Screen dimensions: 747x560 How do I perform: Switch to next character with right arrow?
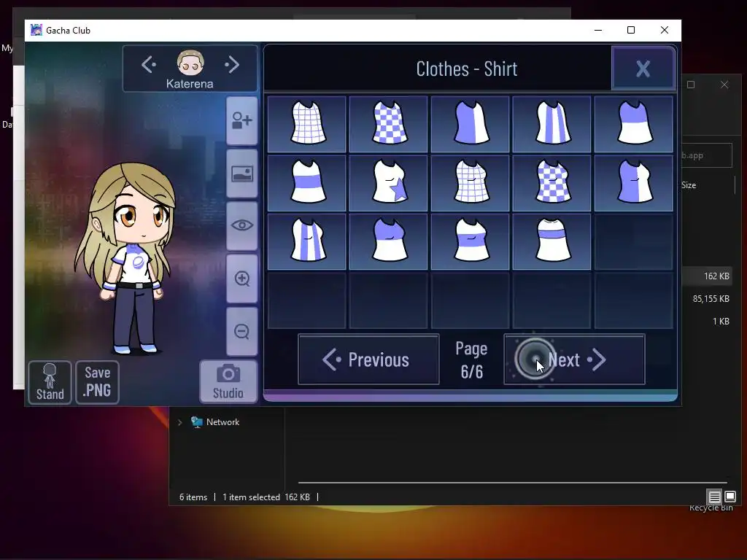click(x=232, y=65)
